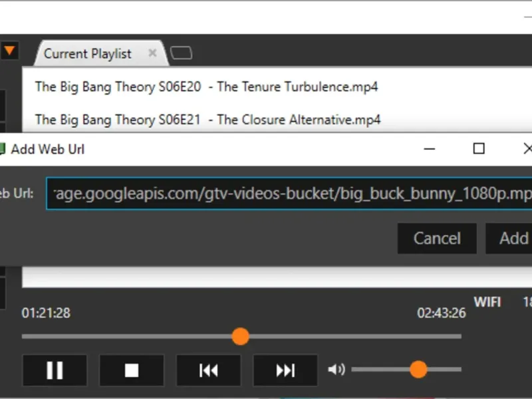Stop playback with the stop button
532x399 pixels.
click(132, 370)
